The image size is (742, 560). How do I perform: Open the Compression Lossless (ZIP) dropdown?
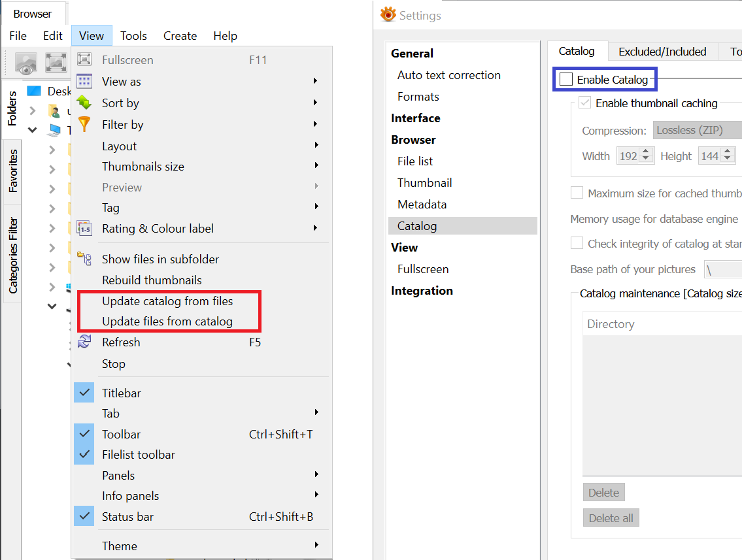pyautogui.click(x=698, y=130)
